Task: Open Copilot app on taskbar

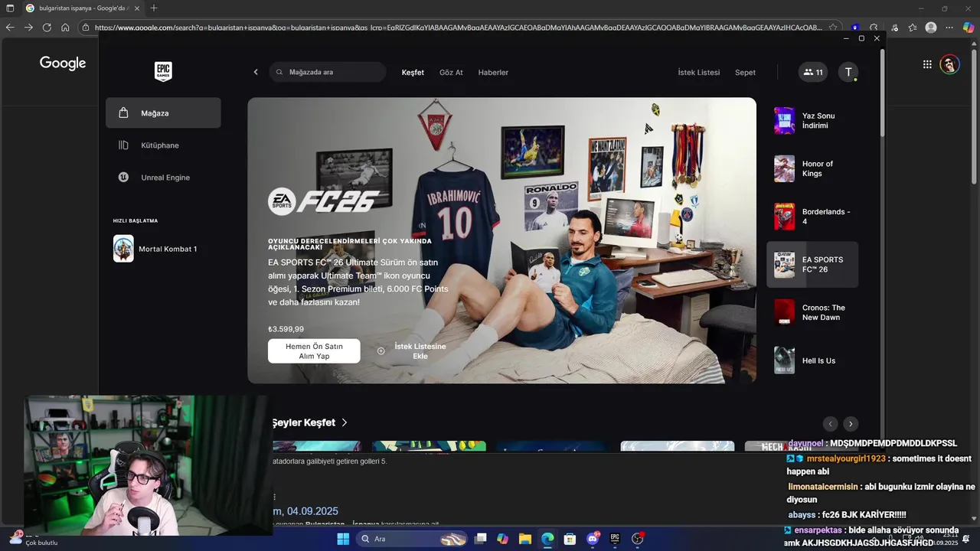Action: tap(502, 540)
